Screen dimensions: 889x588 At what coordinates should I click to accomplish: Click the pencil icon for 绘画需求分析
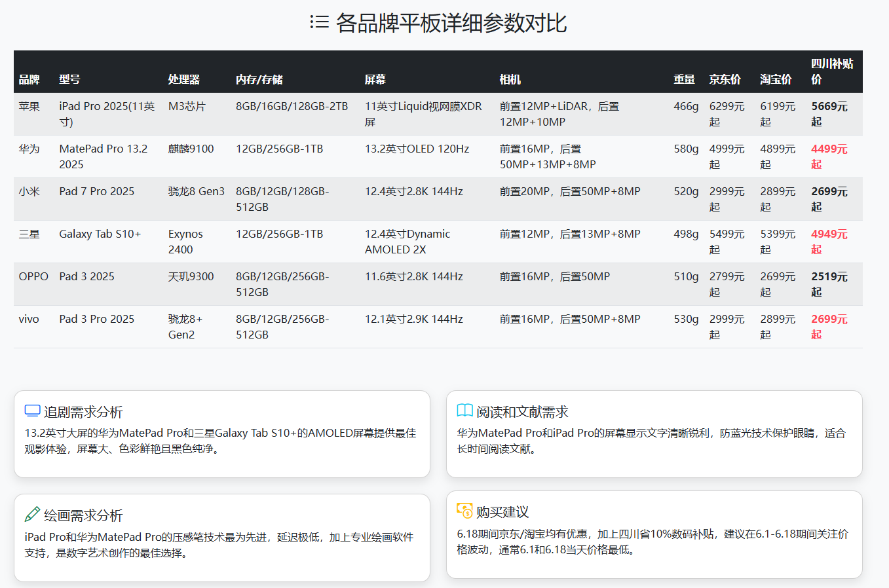[x=32, y=514]
